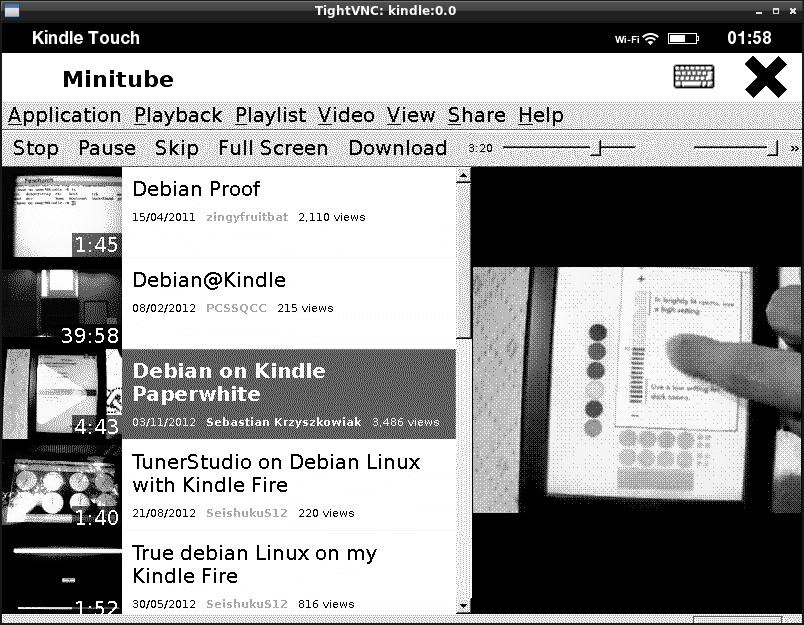This screenshot has height=625, width=804.
Task: Expand the toolbar overflow chevron
Action: [794, 149]
